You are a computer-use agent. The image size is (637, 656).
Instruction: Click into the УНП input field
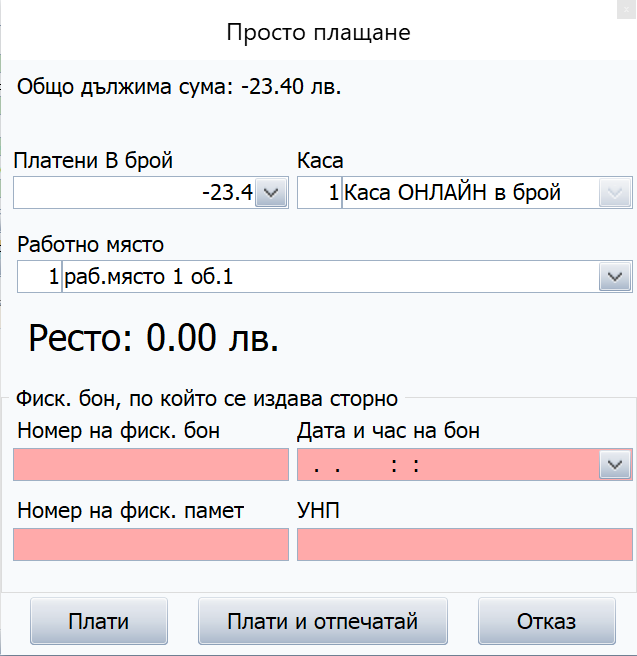tap(465, 544)
